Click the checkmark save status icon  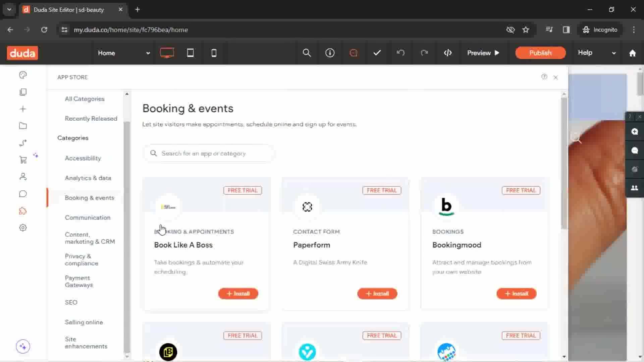377,53
